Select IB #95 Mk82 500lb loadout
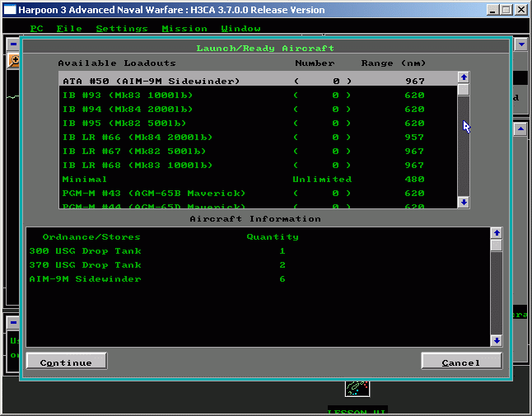The width and height of the screenshot is (532, 416). point(259,124)
